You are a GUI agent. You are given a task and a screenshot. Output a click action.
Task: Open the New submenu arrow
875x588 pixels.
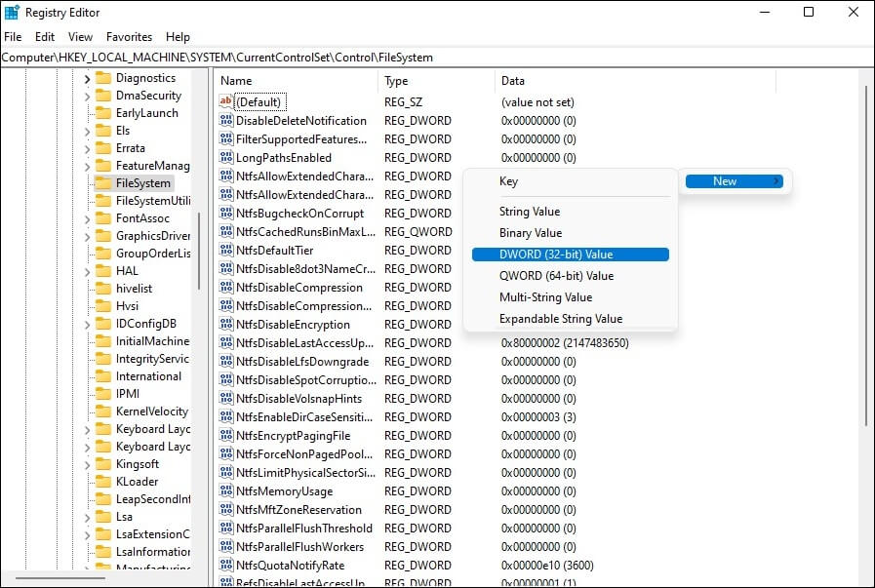click(x=776, y=181)
